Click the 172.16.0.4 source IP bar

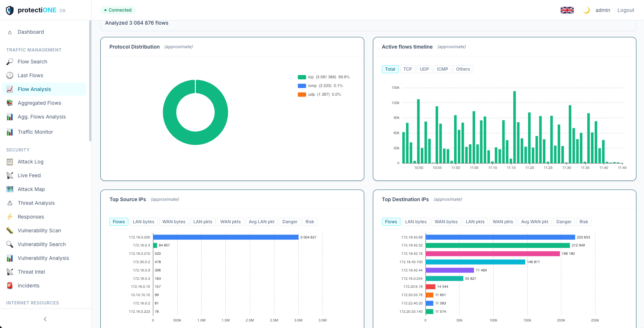pos(155,245)
